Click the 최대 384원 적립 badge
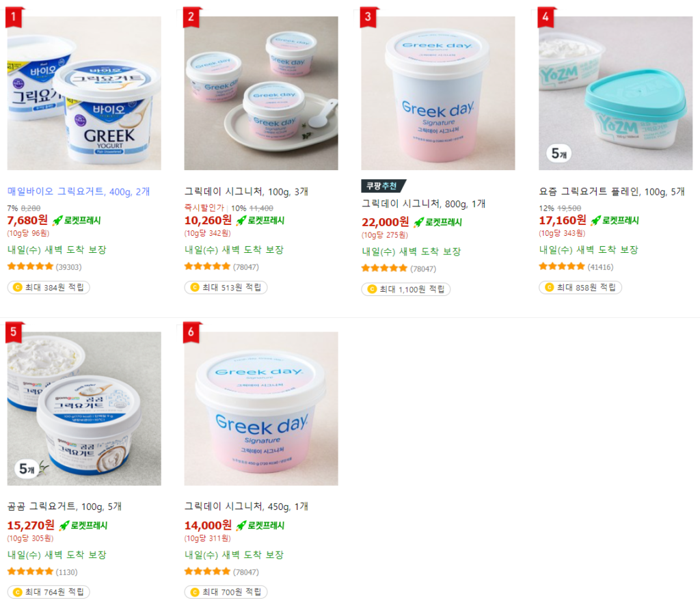 (49, 288)
